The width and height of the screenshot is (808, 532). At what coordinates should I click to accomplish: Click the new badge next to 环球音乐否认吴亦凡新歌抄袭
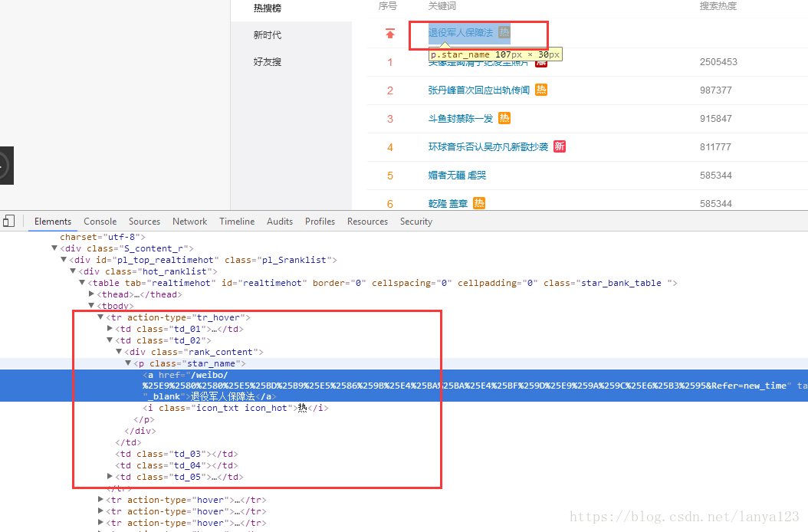click(560, 146)
